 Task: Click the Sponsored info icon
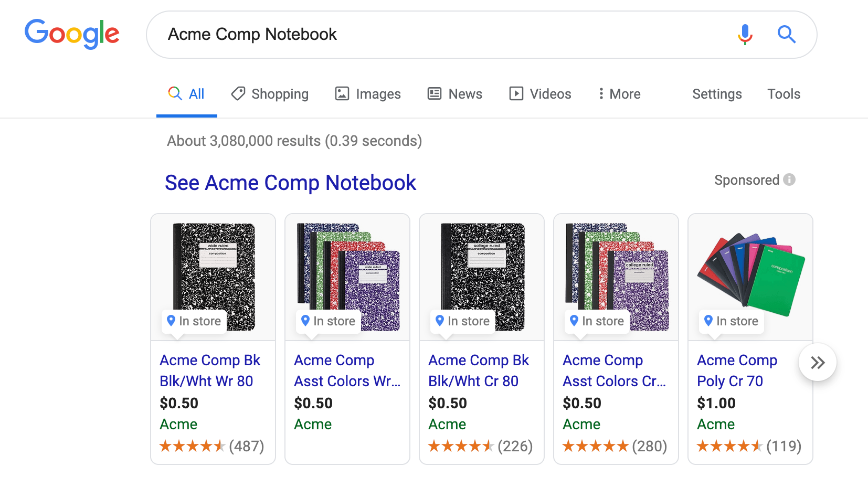coord(789,180)
